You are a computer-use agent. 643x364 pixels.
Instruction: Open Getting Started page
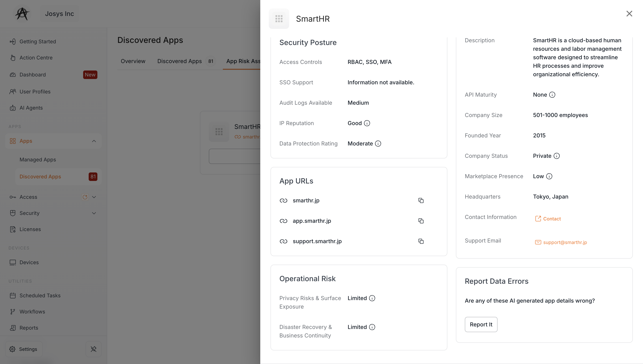pos(53,41)
